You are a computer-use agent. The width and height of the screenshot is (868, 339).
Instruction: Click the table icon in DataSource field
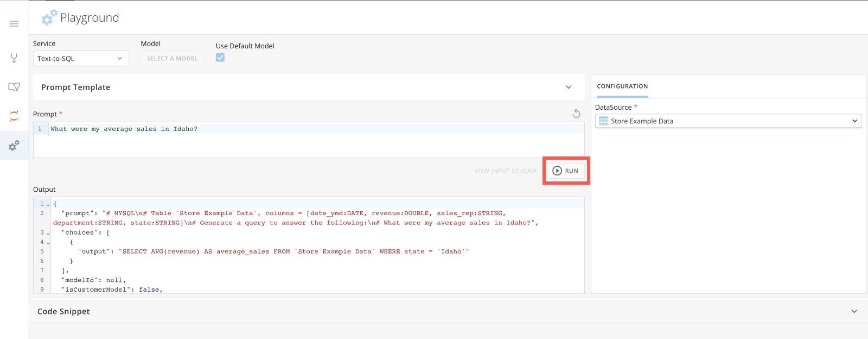click(603, 121)
